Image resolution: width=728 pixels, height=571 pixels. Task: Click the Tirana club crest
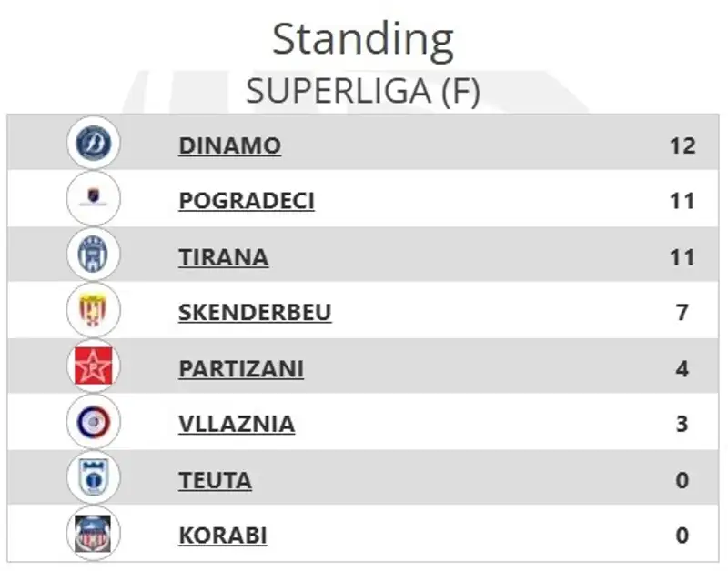click(x=93, y=255)
